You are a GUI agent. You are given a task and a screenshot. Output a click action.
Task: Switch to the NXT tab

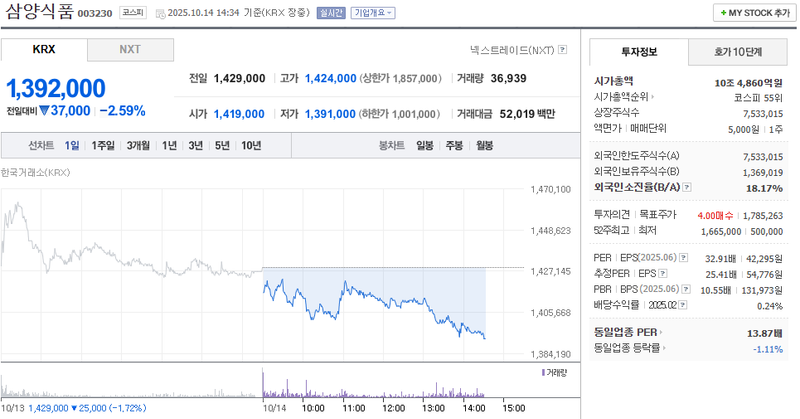click(x=130, y=49)
